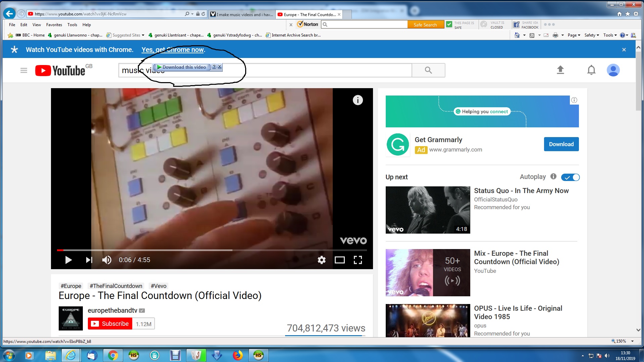
Task: Open YouTube notifications bell
Action: click(591, 70)
